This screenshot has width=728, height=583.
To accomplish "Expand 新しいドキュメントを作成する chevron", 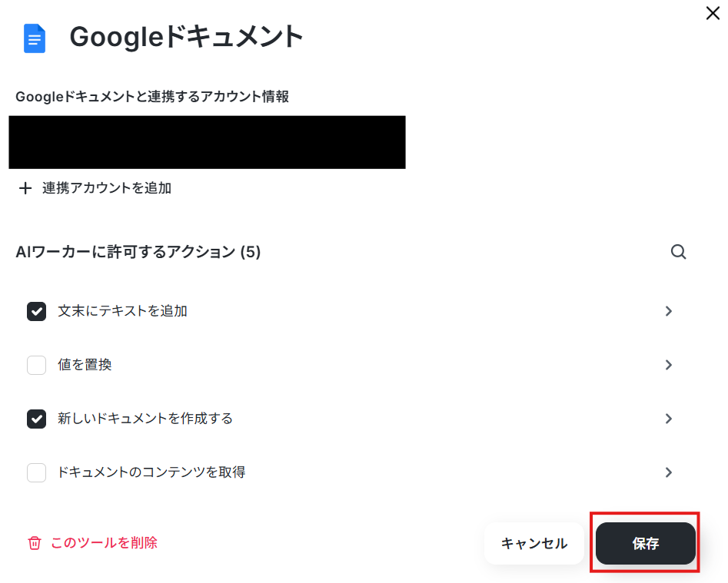I will 669,419.
